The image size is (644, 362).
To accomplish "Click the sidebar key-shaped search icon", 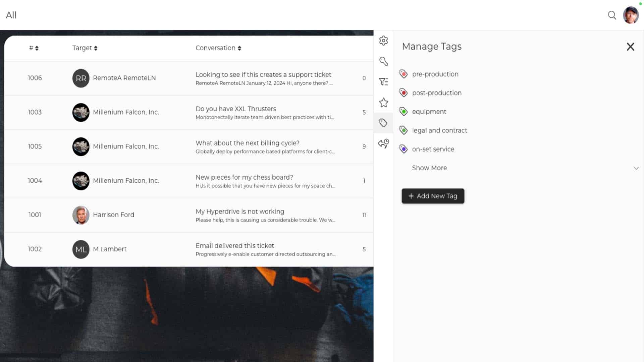I will [x=383, y=61].
